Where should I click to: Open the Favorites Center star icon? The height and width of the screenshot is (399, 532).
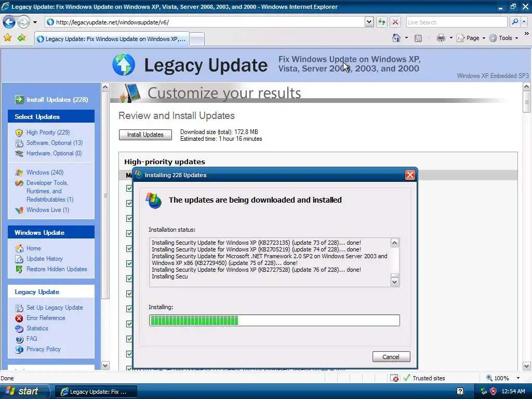7,37
